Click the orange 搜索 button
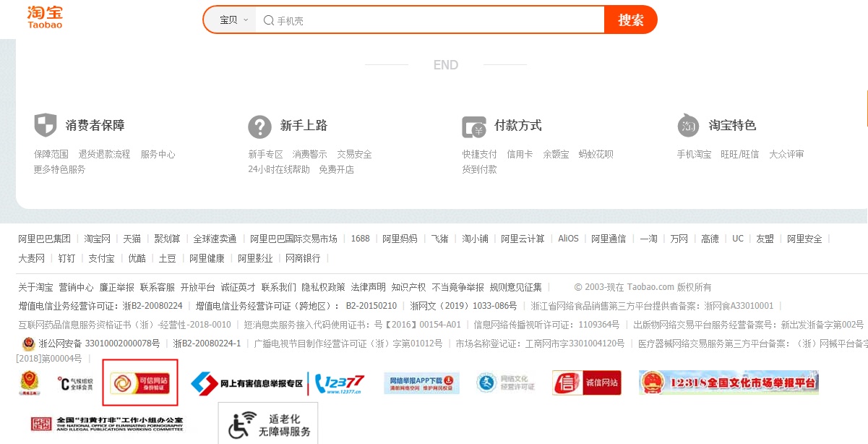 pyautogui.click(x=631, y=20)
